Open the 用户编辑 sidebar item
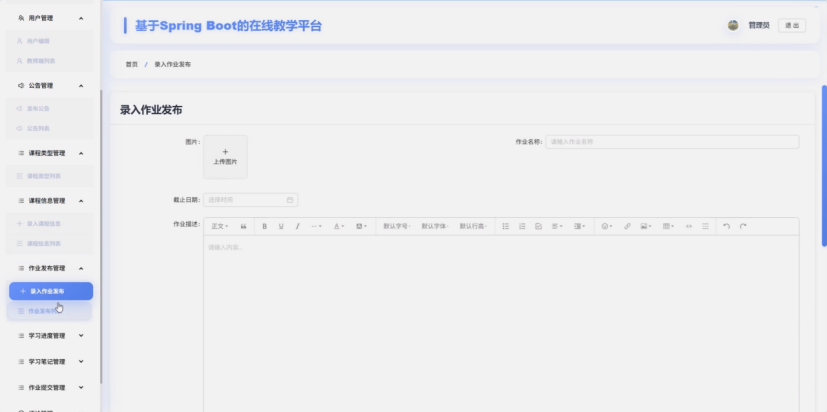Image resolution: width=827 pixels, height=412 pixels. (x=50, y=41)
